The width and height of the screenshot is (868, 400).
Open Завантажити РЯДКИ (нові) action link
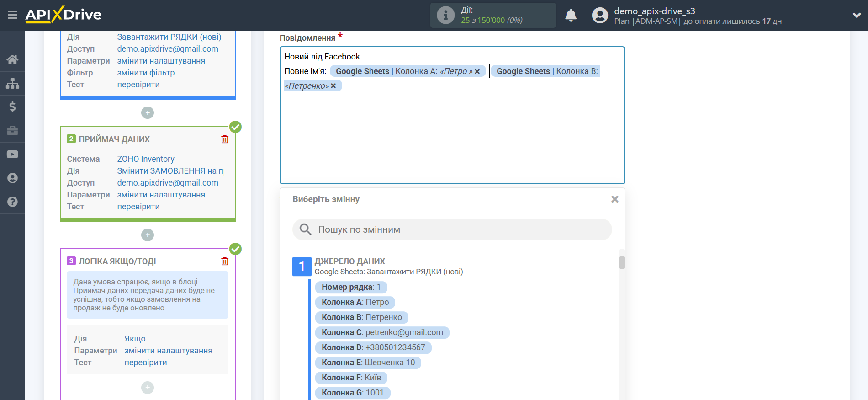[169, 37]
